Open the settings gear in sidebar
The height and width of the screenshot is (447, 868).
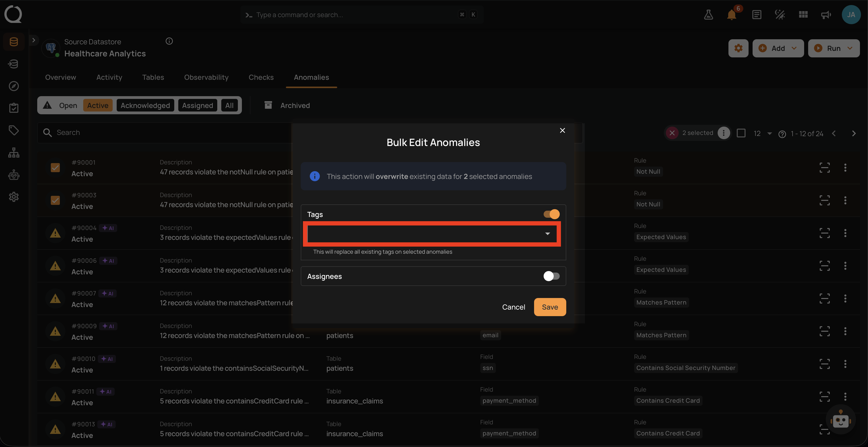pyautogui.click(x=14, y=197)
